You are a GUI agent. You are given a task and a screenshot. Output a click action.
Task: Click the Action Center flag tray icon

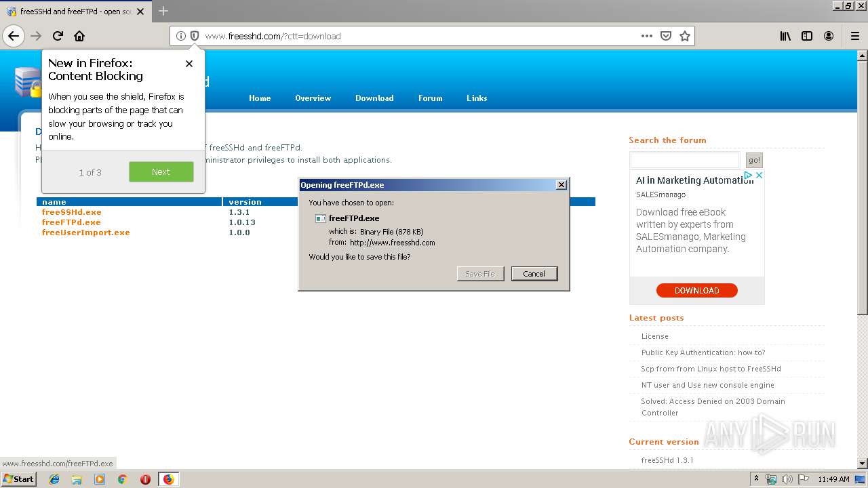803,479
